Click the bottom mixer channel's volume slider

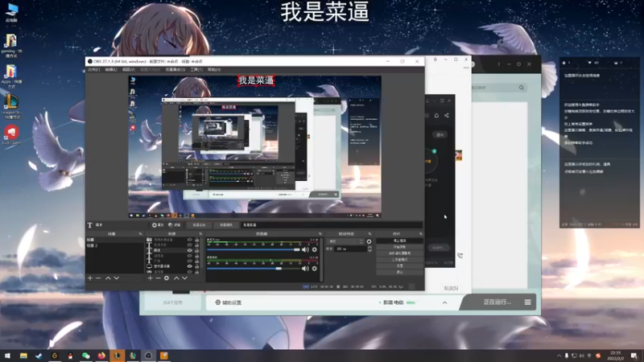tap(254, 269)
